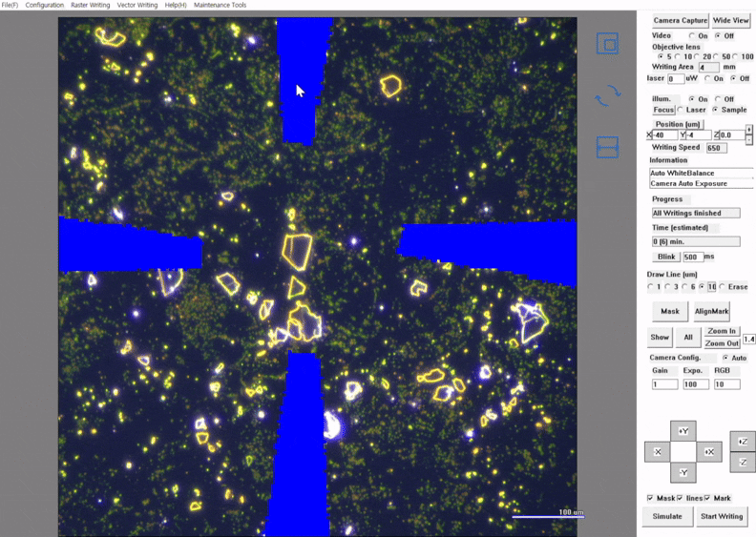Click the X position field
This screenshot has height=537, width=756.
pyautogui.click(x=665, y=135)
